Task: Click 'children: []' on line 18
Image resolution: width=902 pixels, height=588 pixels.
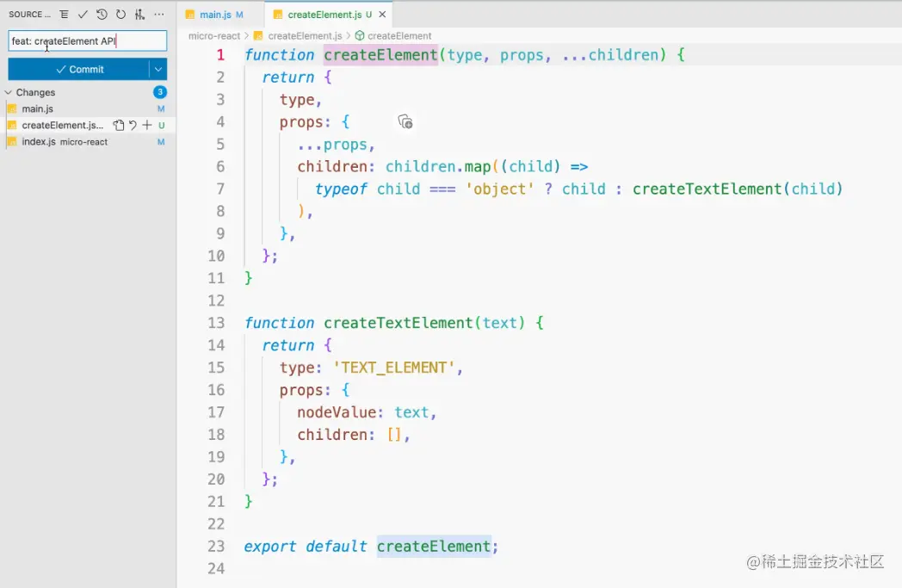Action: [349, 435]
